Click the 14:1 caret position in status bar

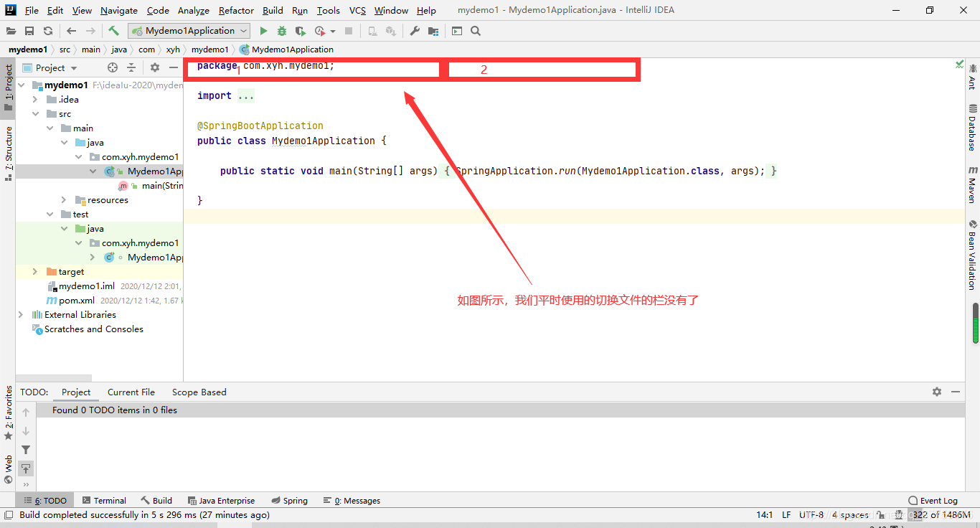click(x=765, y=515)
